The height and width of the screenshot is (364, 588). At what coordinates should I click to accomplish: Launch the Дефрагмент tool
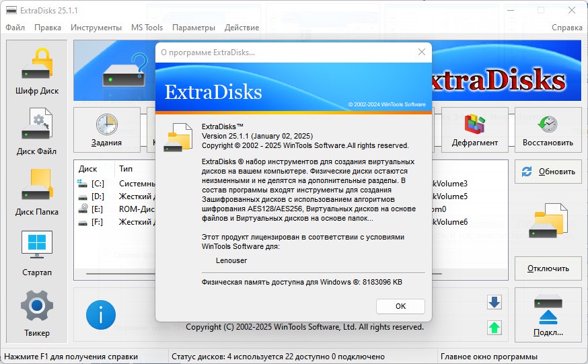pyautogui.click(x=475, y=130)
